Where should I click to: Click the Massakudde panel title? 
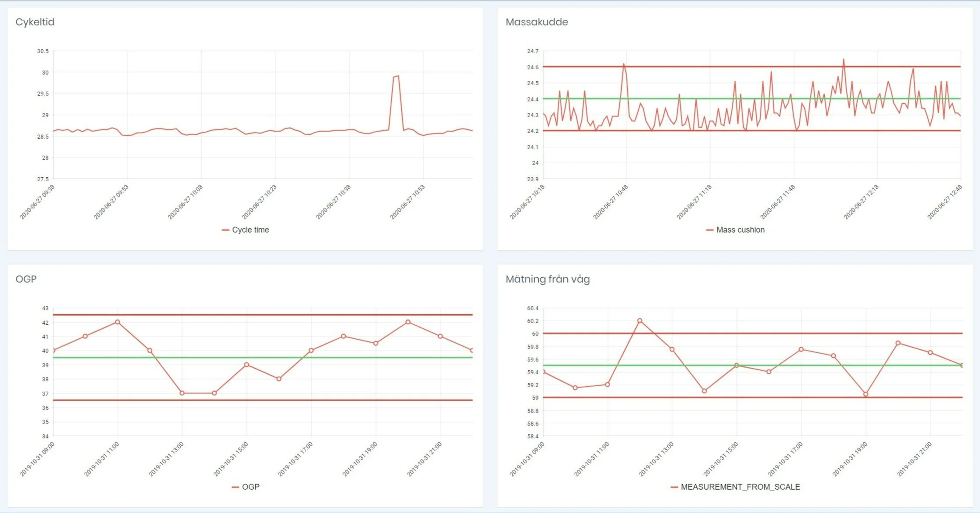coord(536,22)
